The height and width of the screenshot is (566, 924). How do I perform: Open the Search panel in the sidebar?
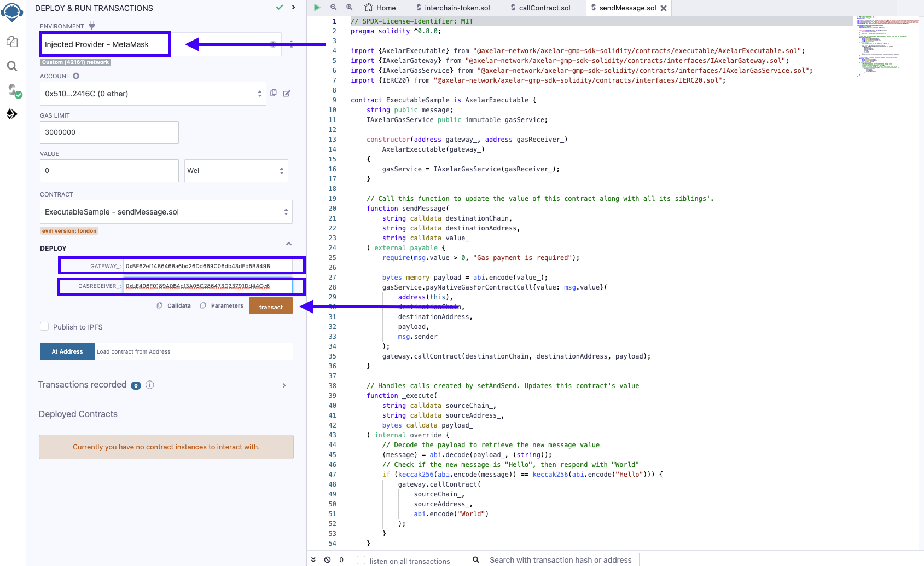pos(11,66)
